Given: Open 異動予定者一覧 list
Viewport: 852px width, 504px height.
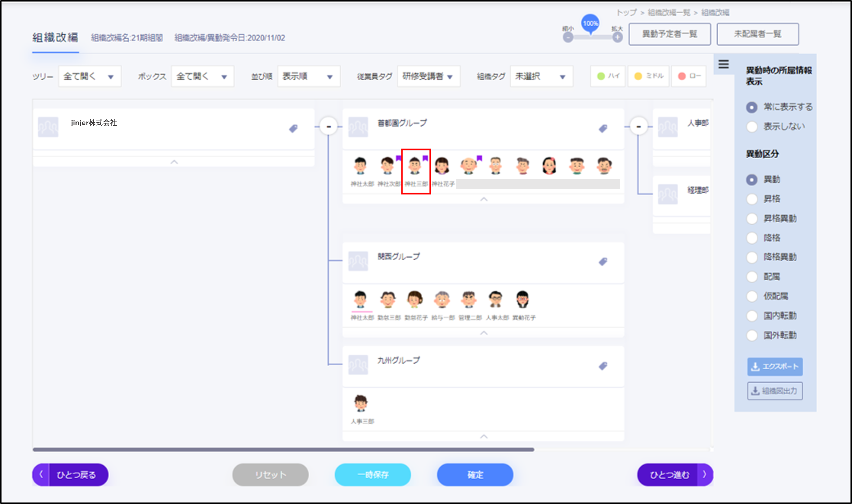Looking at the screenshot, I should 669,34.
